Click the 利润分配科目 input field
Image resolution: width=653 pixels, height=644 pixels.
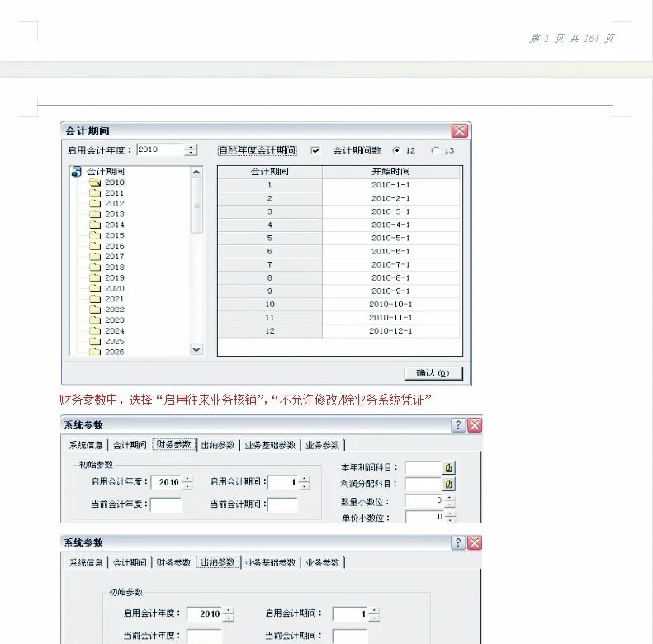(x=424, y=484)
